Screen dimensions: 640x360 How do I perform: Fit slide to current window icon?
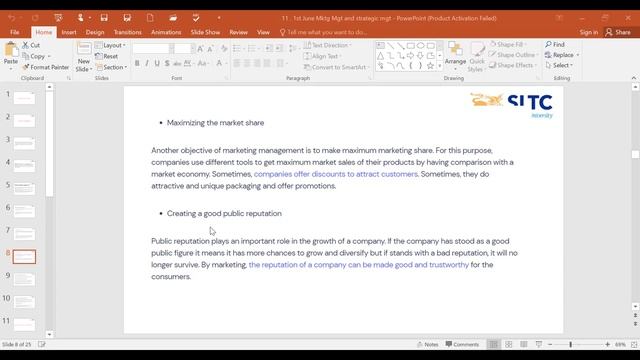click(x=634, y=344)
